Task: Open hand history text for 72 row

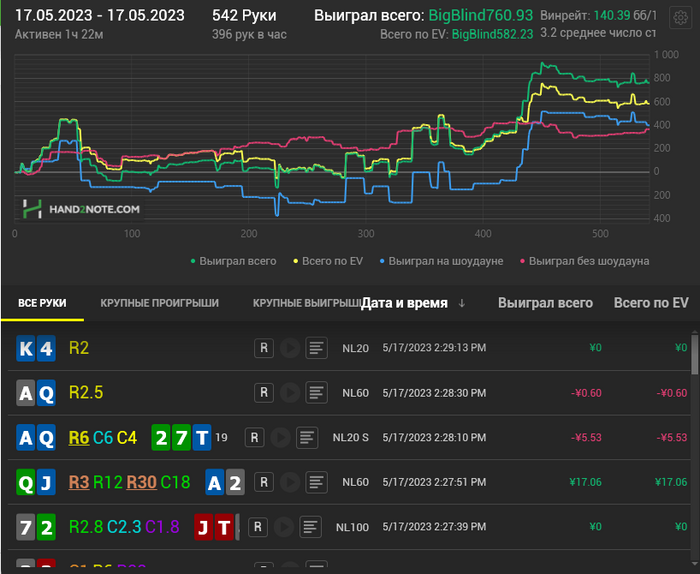Action: (310, 527)
